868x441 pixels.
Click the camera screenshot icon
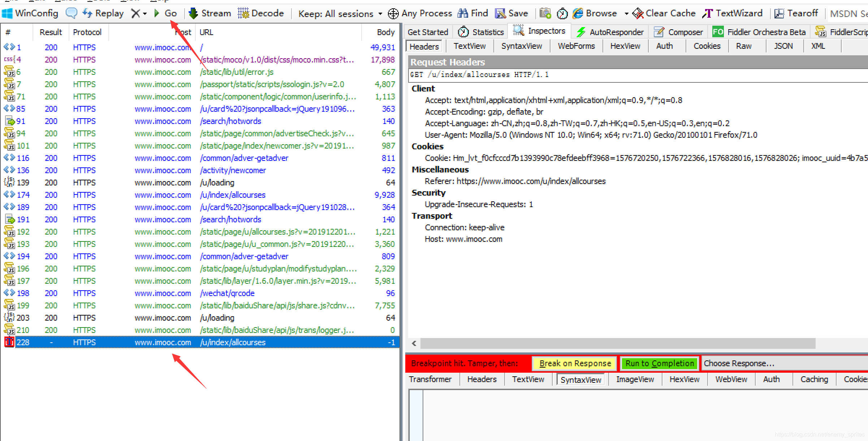(545, 13)
